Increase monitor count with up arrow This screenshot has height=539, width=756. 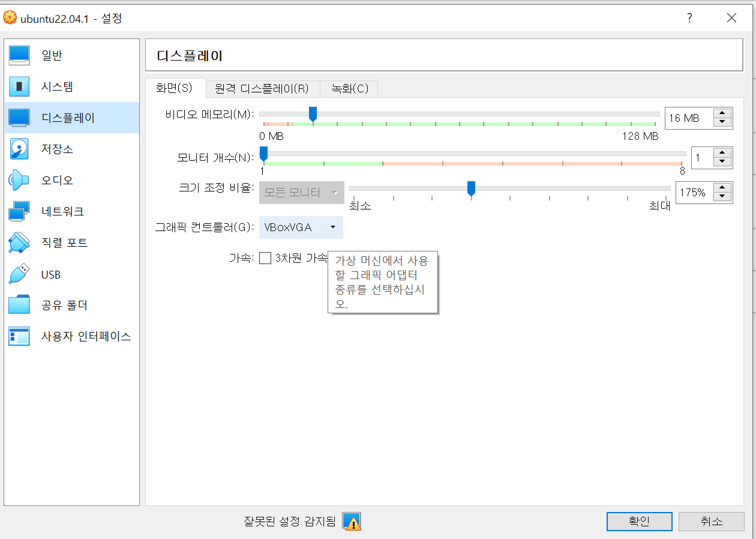pyautogui.click(x=722, y=154)
